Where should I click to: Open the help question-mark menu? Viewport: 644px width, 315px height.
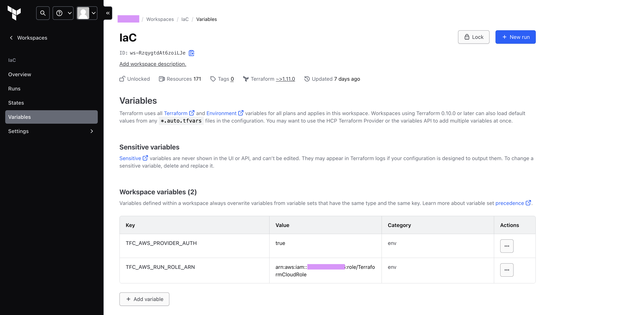(63, 13)
